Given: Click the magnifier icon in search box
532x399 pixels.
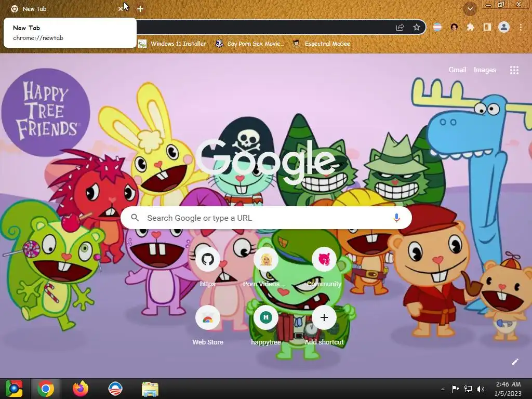Looking at the screenshot, I should tap(135, 218).
